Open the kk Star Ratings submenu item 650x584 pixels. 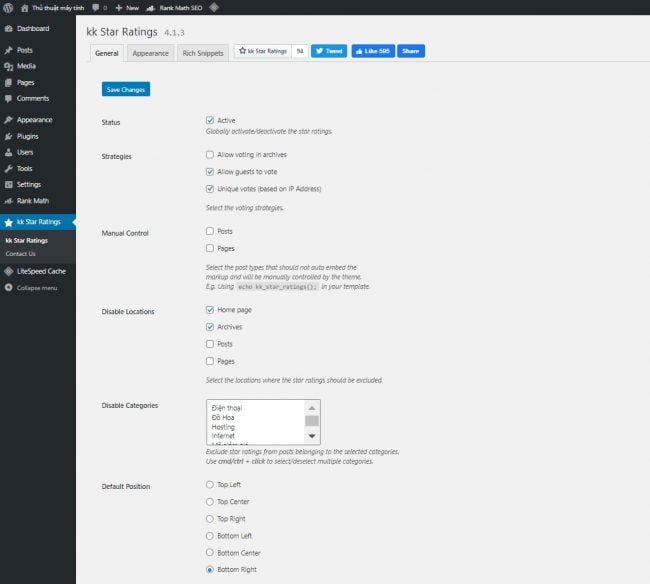coord(27,240)
